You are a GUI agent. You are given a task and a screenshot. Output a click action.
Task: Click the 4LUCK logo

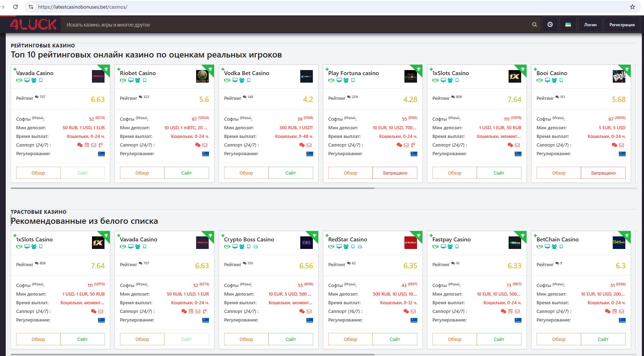(x=33, y=24)
